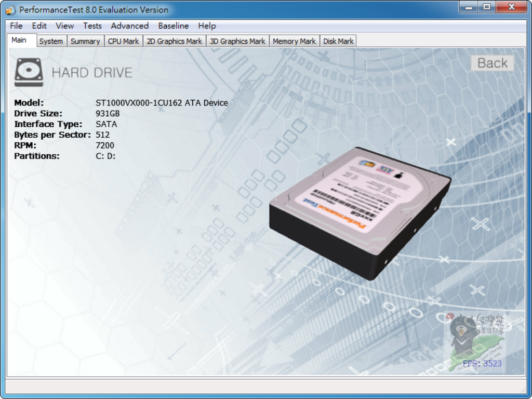Click the PerformanceTest app icon in title bar
The width and height of the screenshot is (532, 399).
[10, 10]
